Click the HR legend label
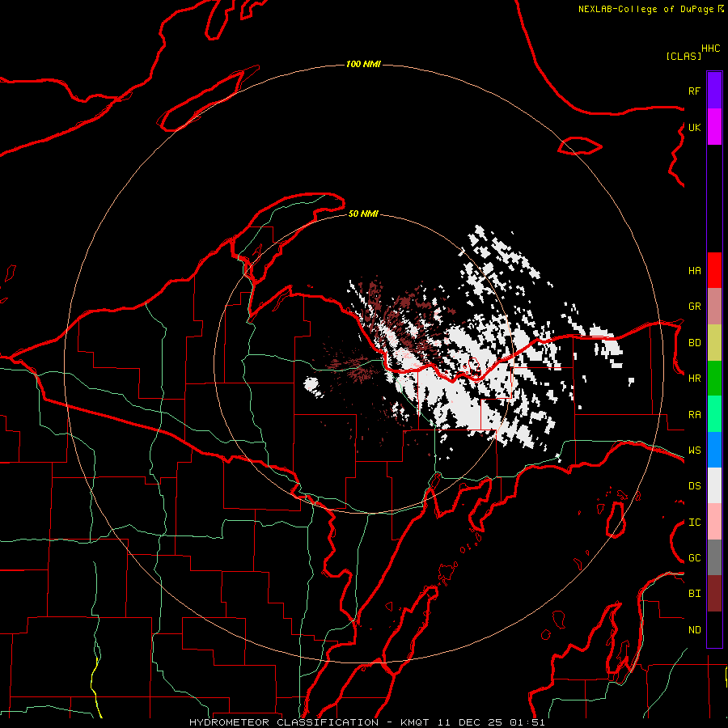The height and width of the screenshot is (728, 728). (694, 379)
